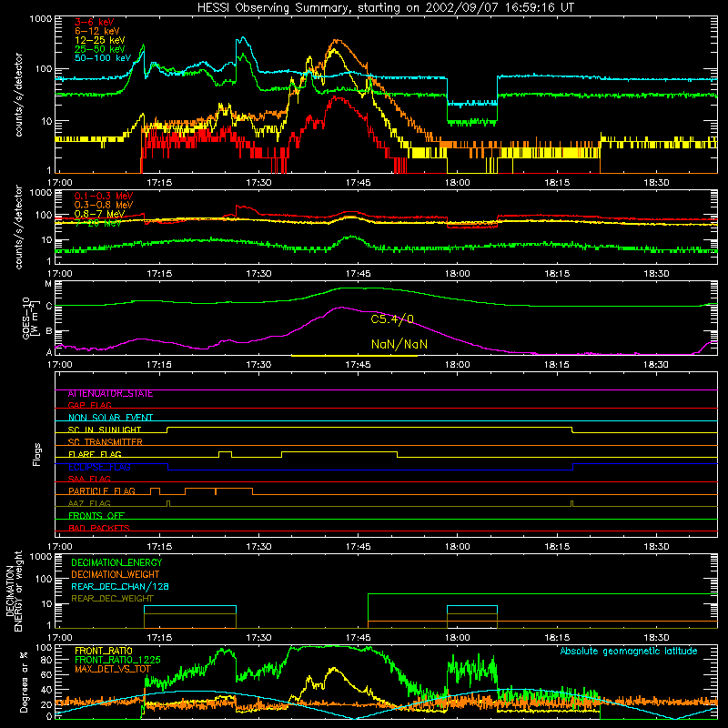Select the FRONTS_OFF flag label

coord(96,516)
